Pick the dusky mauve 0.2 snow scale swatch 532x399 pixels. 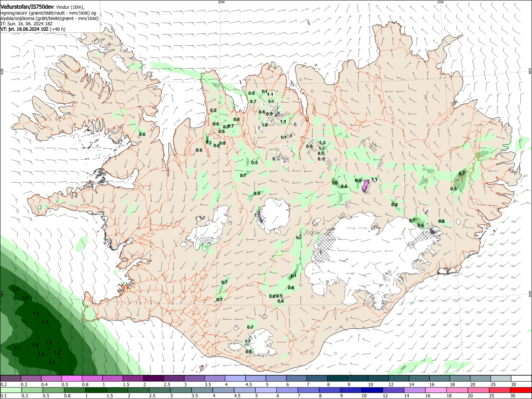tap(10, 378)
